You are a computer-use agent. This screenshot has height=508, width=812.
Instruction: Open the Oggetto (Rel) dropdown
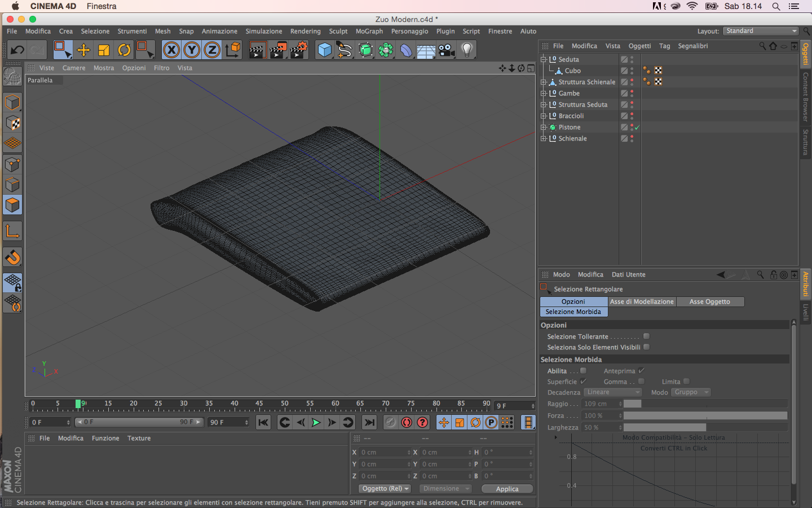pos(385,489)
